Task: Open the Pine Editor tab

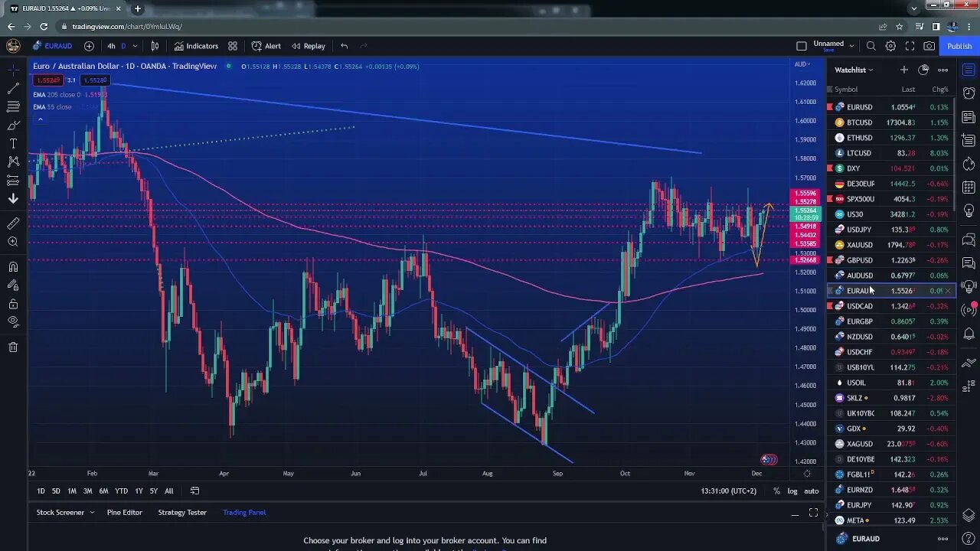Action: (x=125, y=512)
